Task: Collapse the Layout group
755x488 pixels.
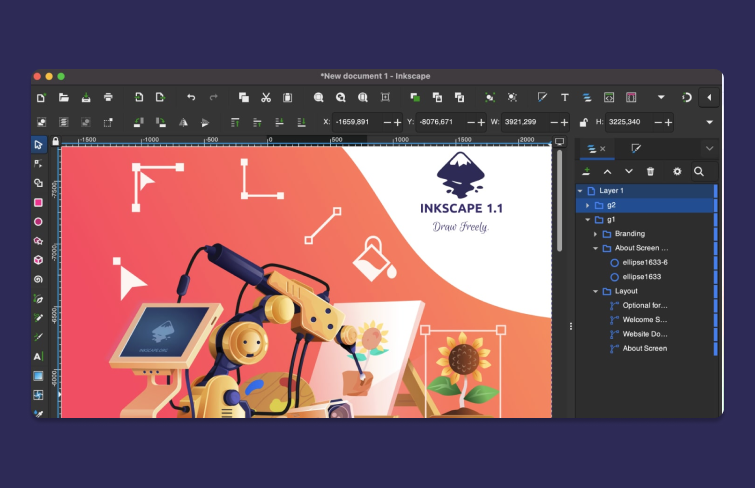Action: tap(595, 291)
